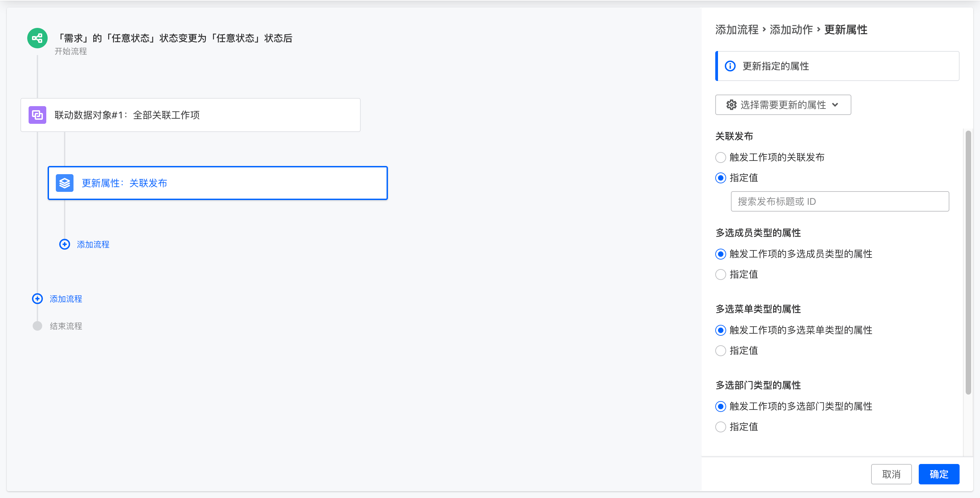Image resolution: width=980 pixels, height=498 pixels.
Task: Click the 多选部门类型的属性 heading
Action: [x=758, y=385]
